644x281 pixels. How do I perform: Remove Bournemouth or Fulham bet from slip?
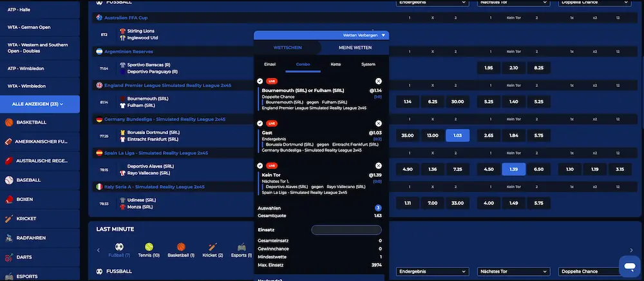pyautogui.click(x=378, y=81)
